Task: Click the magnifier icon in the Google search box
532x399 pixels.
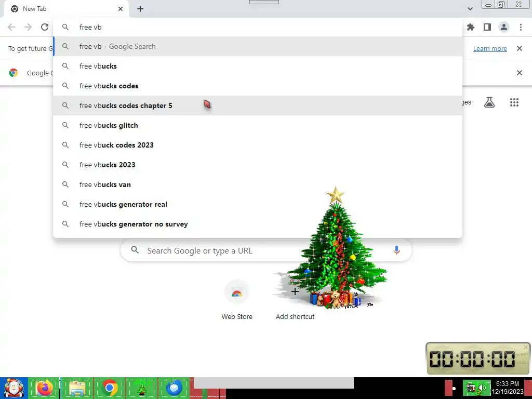Action: click(135, 250)
